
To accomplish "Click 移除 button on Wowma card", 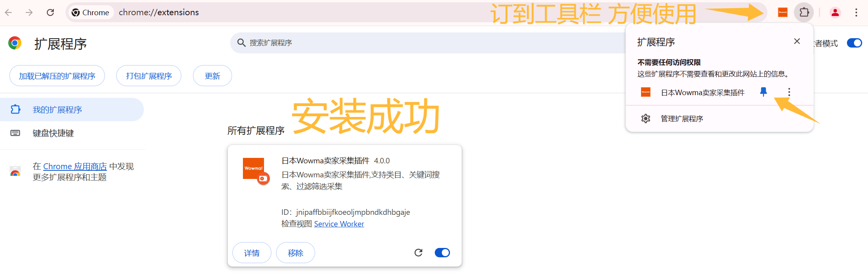I will pos(296,253).
